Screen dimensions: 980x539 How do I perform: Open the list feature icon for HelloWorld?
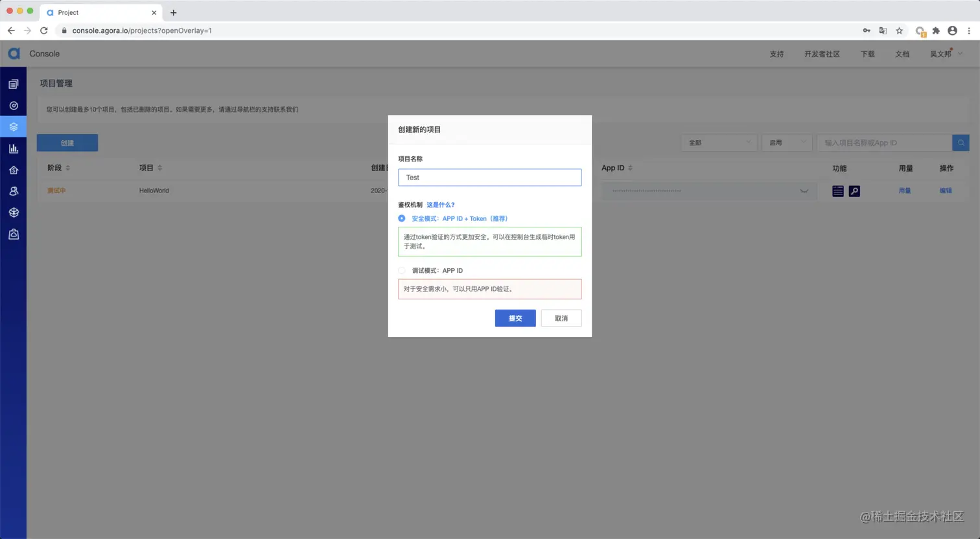pyautogui.click(x=838, y=191)
